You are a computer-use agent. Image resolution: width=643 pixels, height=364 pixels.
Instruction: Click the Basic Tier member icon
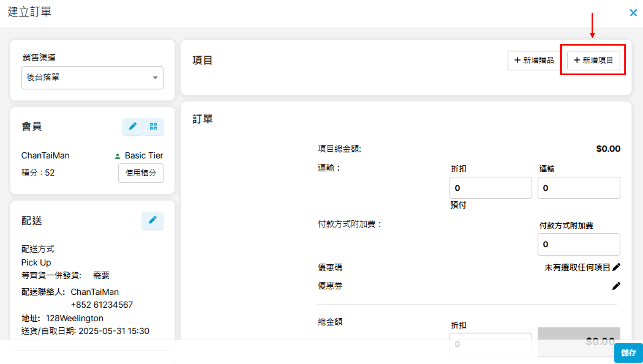[x=117, y=156]
